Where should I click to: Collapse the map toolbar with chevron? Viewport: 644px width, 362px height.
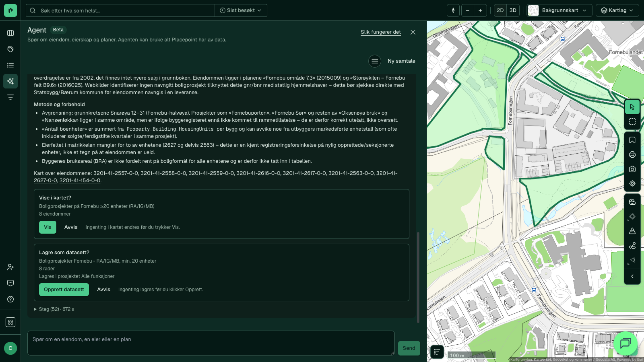tap(632, 276)
